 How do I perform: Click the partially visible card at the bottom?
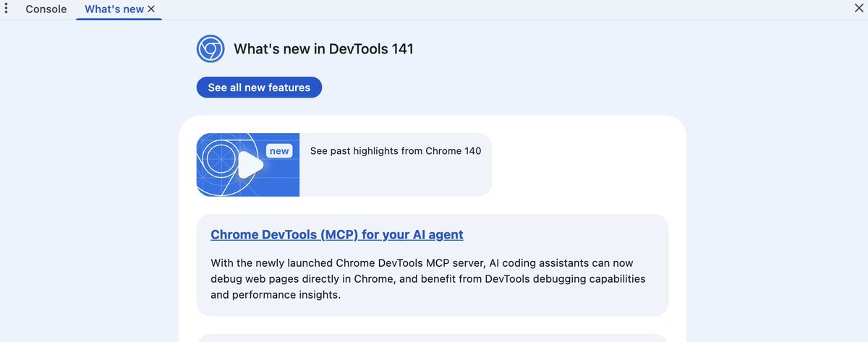pos(432,338)
